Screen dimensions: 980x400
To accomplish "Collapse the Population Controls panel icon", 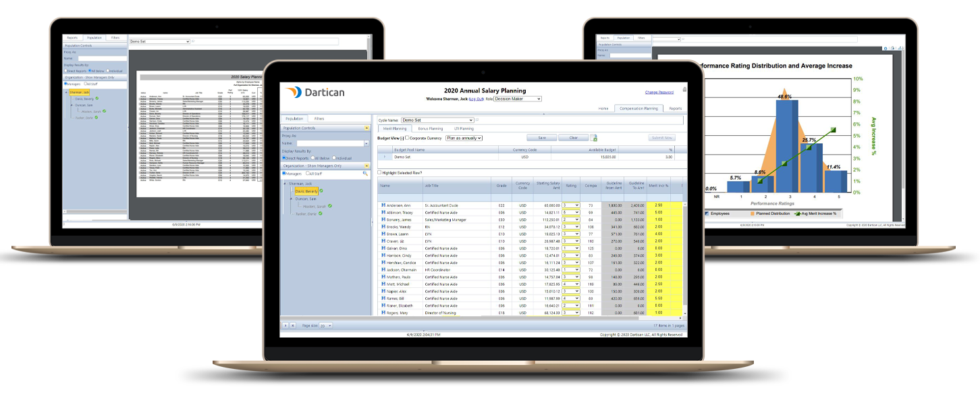I will (x=366, y=127).
